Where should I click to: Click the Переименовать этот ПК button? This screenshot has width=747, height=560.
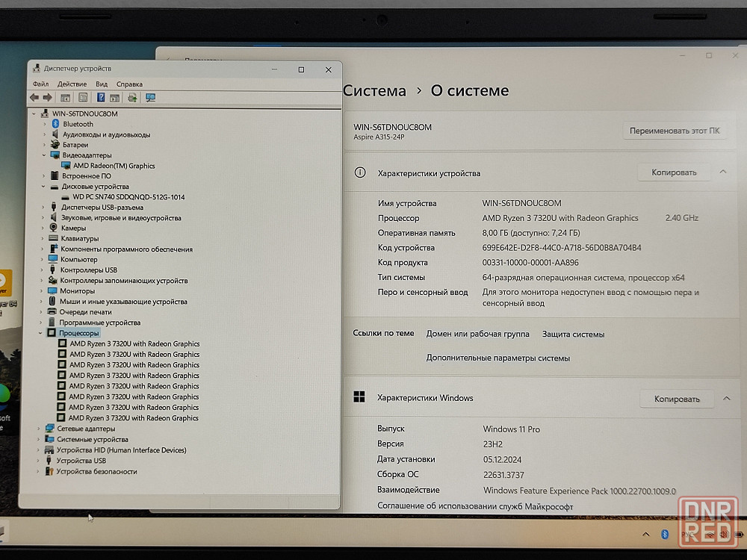(x=675, y=131)
